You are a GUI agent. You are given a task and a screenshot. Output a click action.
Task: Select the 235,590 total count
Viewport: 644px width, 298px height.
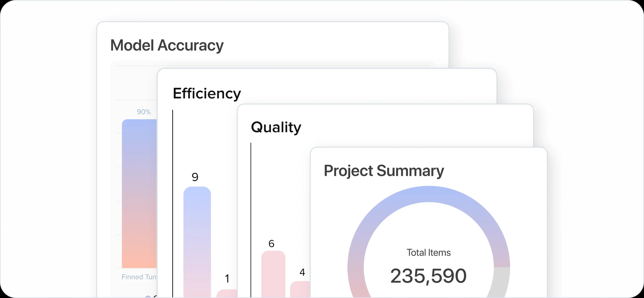(428, 276)
